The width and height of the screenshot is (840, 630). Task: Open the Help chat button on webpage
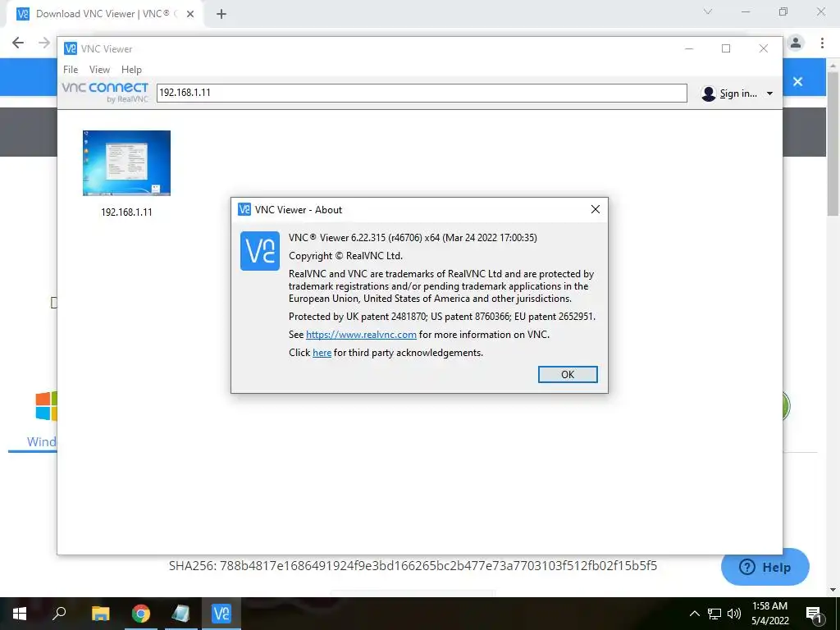pyautogui.click(x=765, y=567)
